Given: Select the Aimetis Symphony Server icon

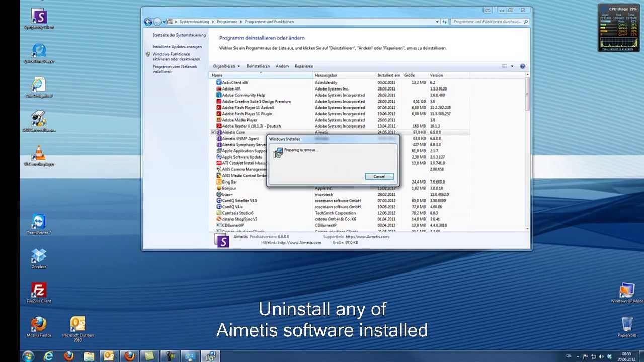Looking at the screenshot, I should (219, 144).
